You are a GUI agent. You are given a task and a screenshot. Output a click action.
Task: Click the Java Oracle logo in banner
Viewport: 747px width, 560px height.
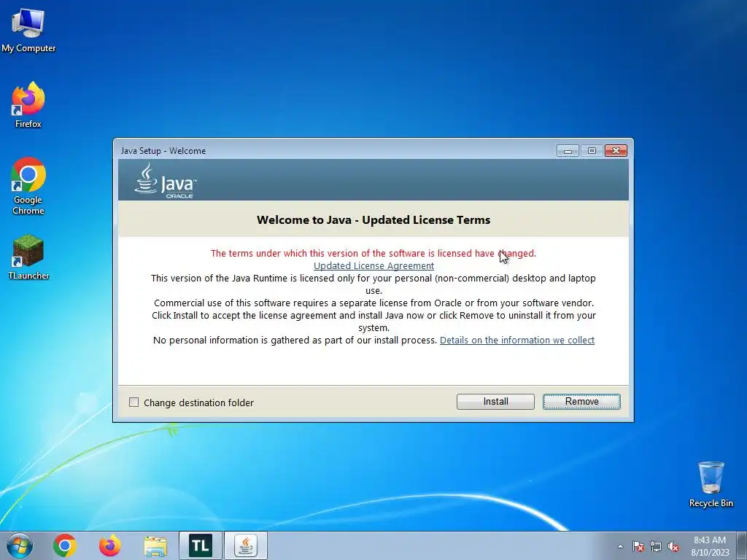[166, 181]
